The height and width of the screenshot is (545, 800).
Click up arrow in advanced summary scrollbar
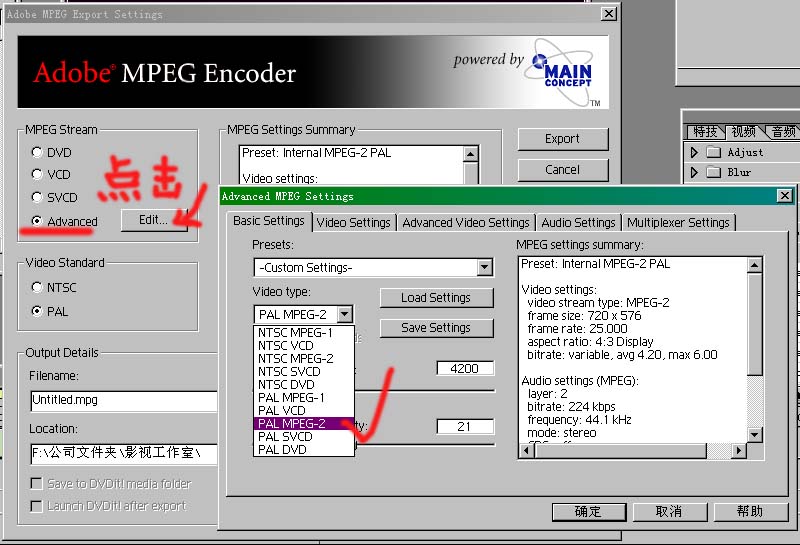[754, 265]
